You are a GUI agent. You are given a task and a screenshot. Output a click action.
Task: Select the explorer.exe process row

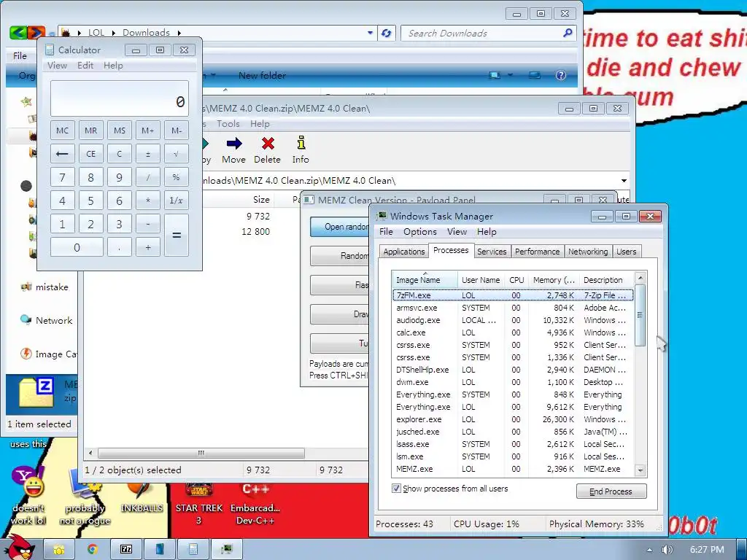514,419
